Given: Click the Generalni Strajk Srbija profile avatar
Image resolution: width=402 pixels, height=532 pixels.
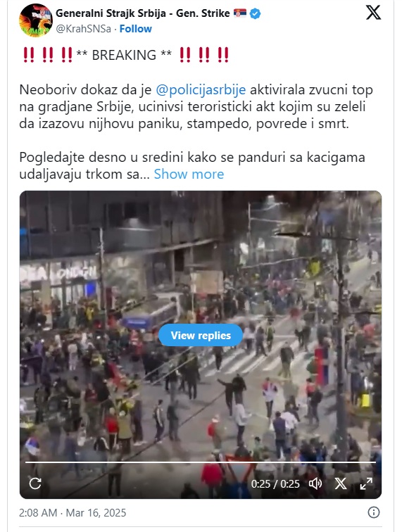Looking at the screenshot, I should pos(36,20).
